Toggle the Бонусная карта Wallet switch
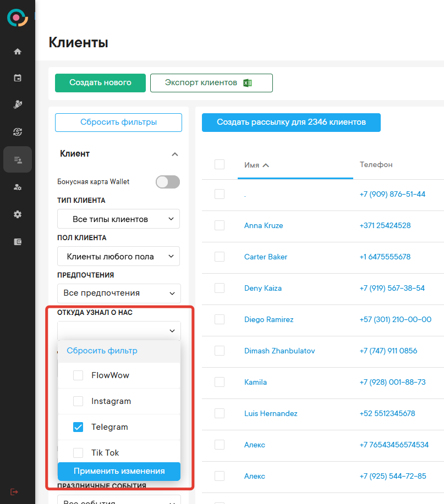Viewport: 444px width, 504px height. (168, 182)
